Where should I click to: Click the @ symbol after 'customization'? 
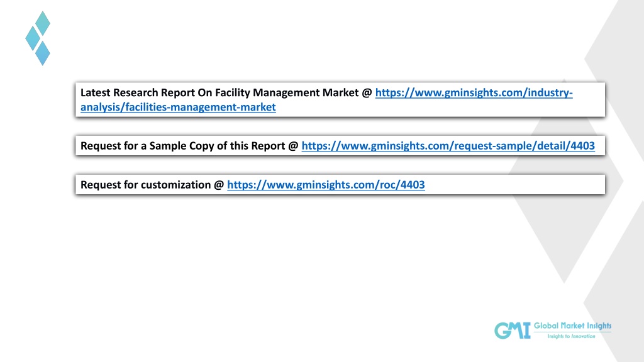click(219, 185)
